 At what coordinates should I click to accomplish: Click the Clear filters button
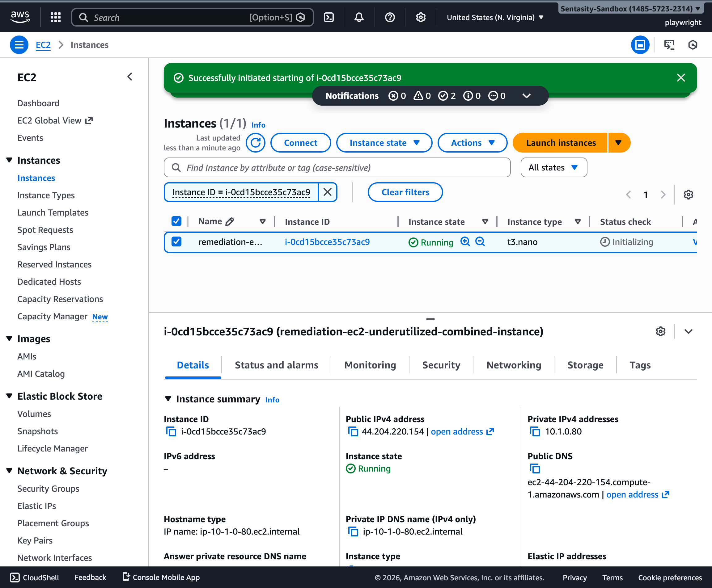[405, 192]
